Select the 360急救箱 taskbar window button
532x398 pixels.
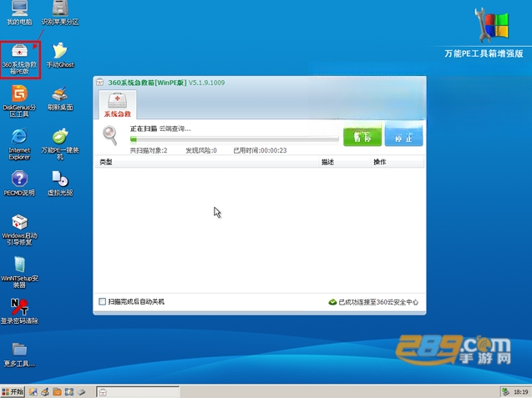tap(138, 392)
